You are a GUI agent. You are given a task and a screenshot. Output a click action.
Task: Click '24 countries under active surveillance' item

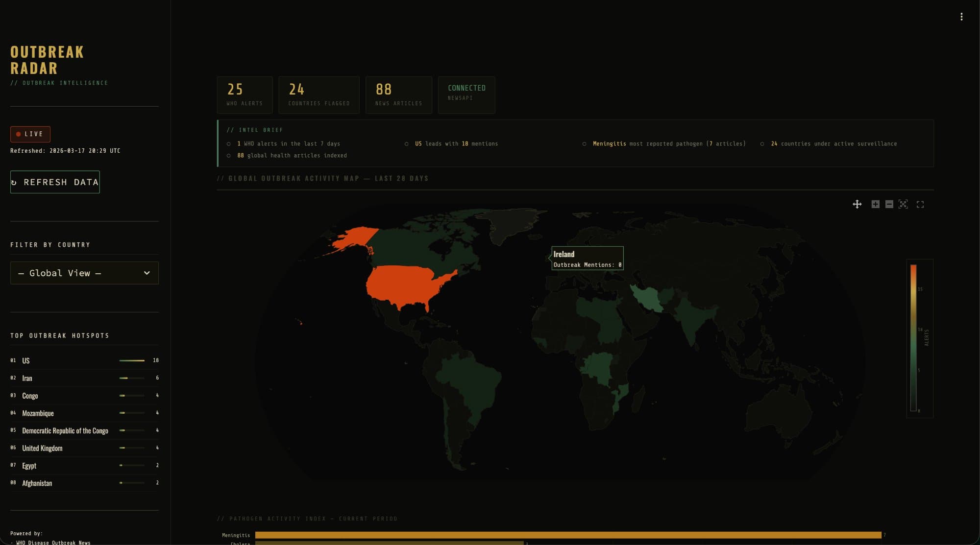[833, 143]
